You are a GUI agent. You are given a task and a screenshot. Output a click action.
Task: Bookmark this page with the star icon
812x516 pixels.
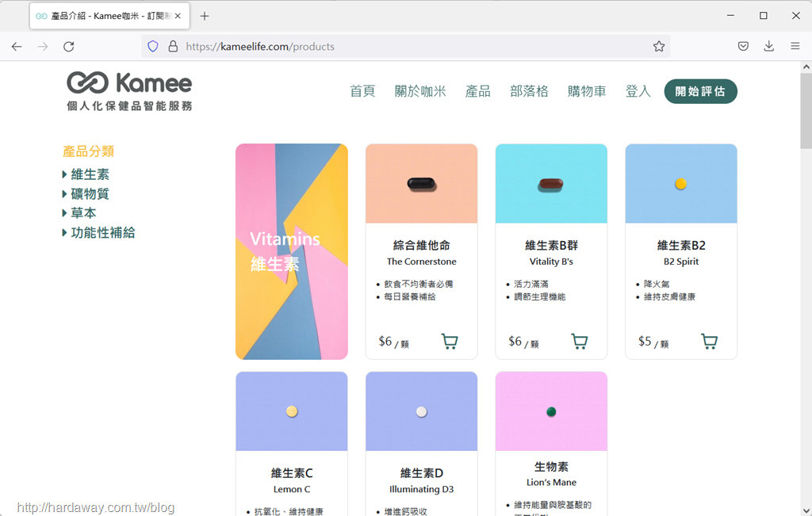659,47
